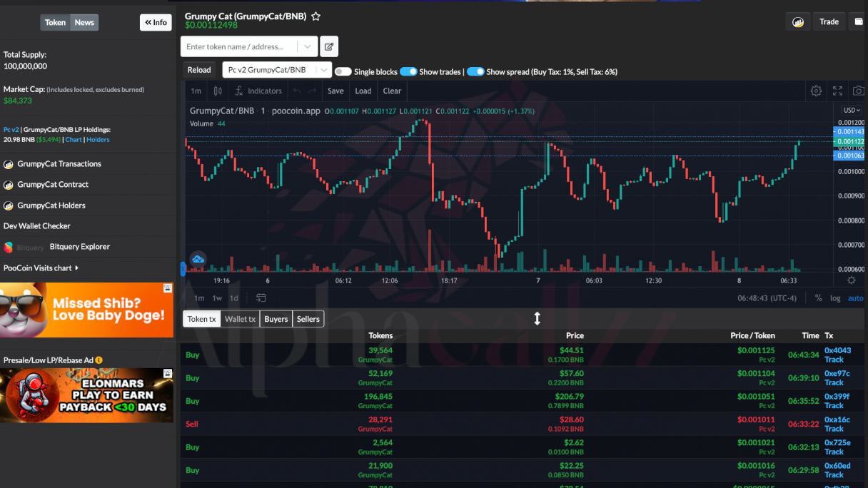Open the Pc v2 GrumpyCat/BNB pair dropdown
Viewport: 868px width, 488px height.
[277, 70]
